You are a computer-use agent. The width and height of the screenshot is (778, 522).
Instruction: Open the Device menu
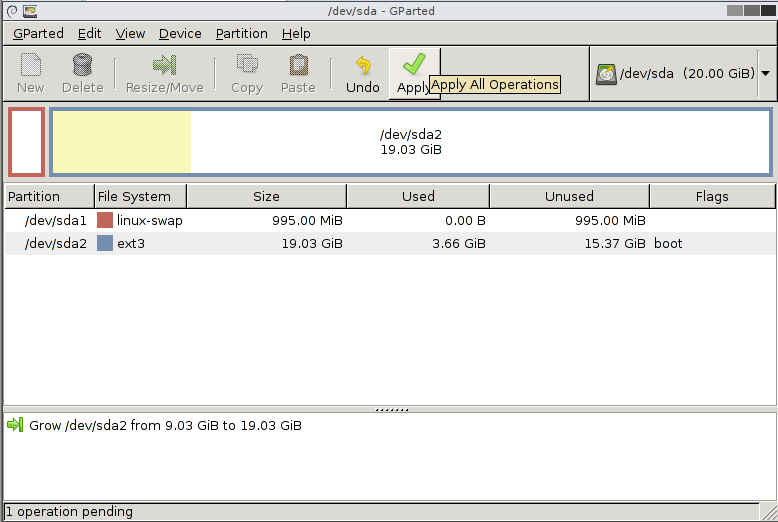tap(180, 34)
